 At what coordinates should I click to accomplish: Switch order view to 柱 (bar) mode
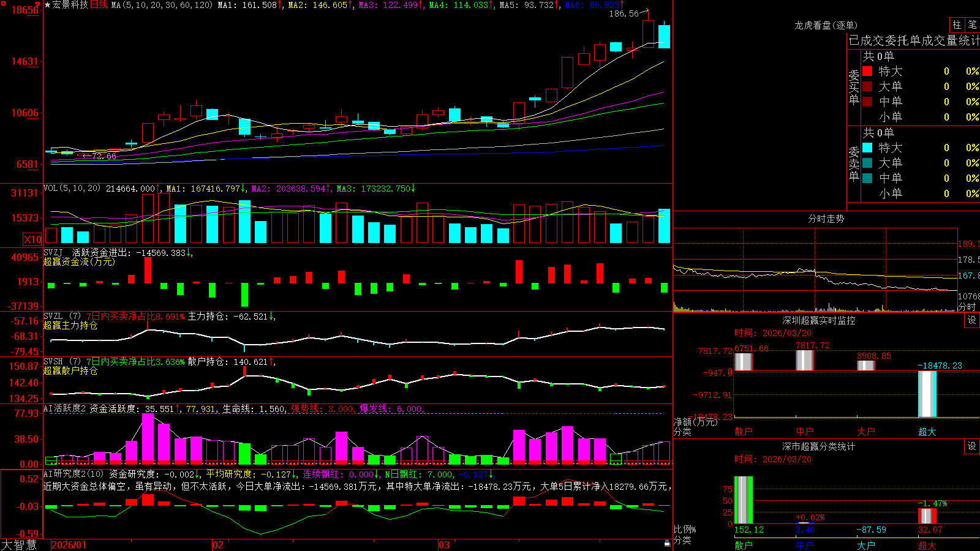(x=957, y=25)
